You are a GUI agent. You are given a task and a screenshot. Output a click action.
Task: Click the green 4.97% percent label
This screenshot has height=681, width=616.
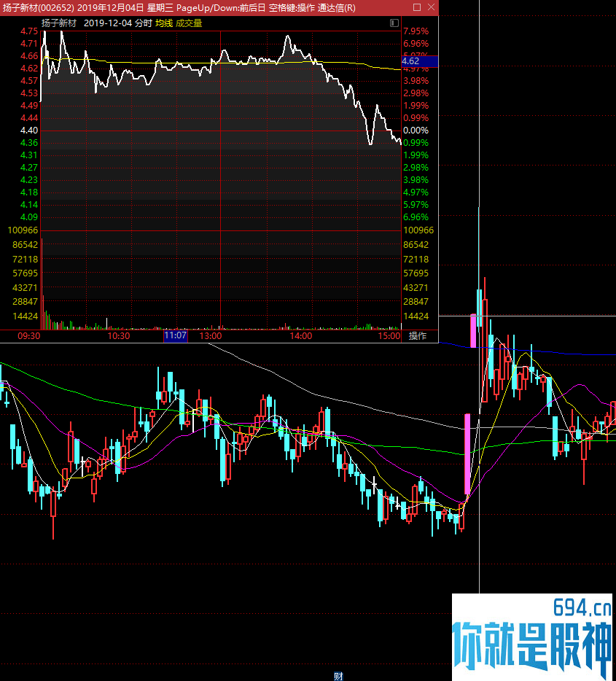416,192
